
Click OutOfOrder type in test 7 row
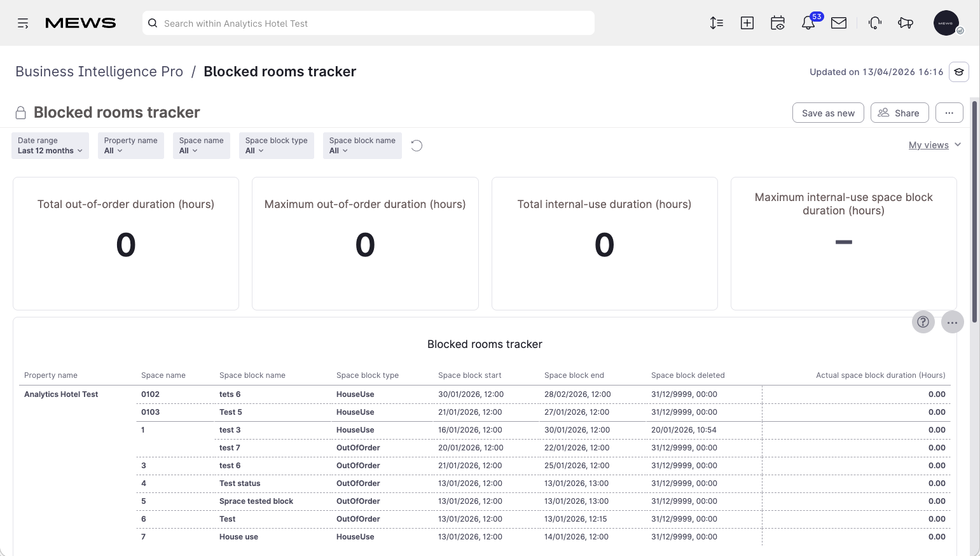358,448
